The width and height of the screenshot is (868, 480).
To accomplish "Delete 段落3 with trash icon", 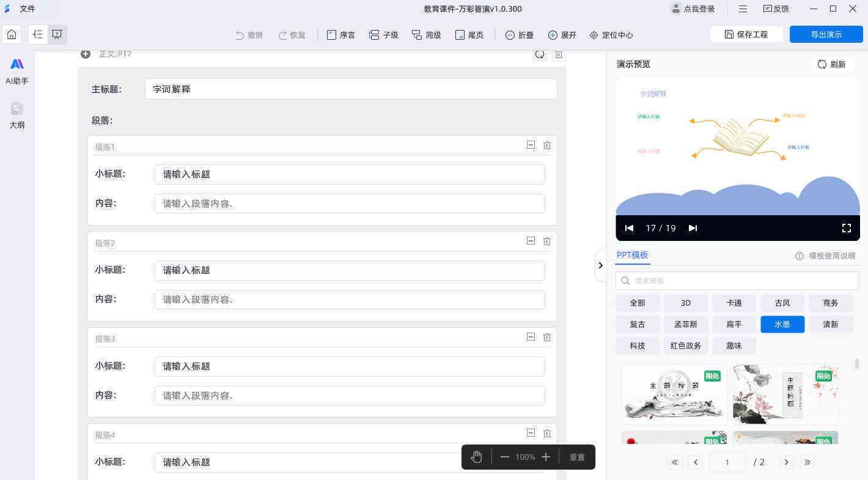I will (547, 337).
